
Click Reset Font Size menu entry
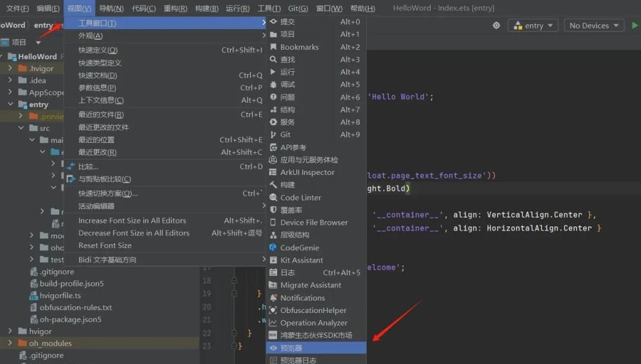[x=105, y=245]
